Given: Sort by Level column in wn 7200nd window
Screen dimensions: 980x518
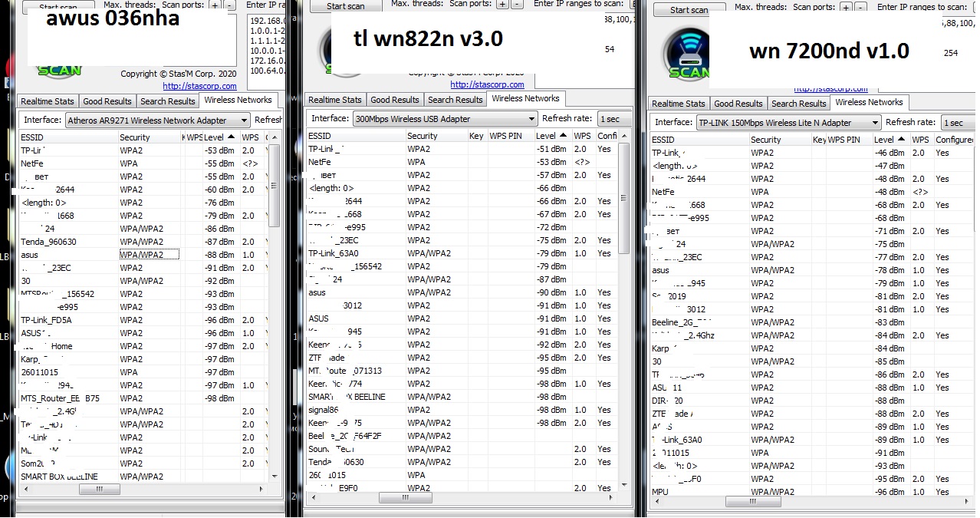Looking at the screenshot, I should [891, 140].
